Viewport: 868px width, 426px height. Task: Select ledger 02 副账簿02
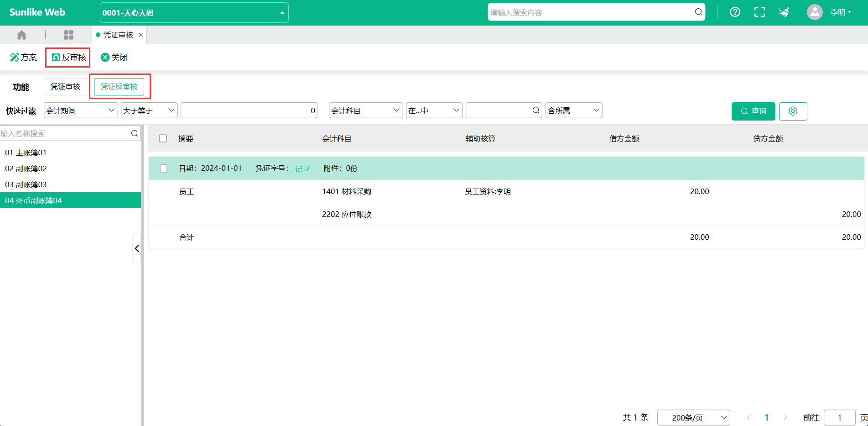(x=70, y=168)
